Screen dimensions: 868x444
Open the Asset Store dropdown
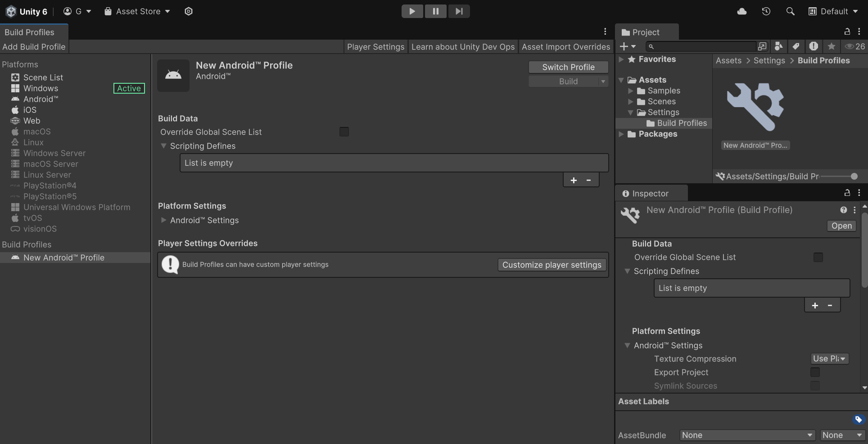[137, 11]
